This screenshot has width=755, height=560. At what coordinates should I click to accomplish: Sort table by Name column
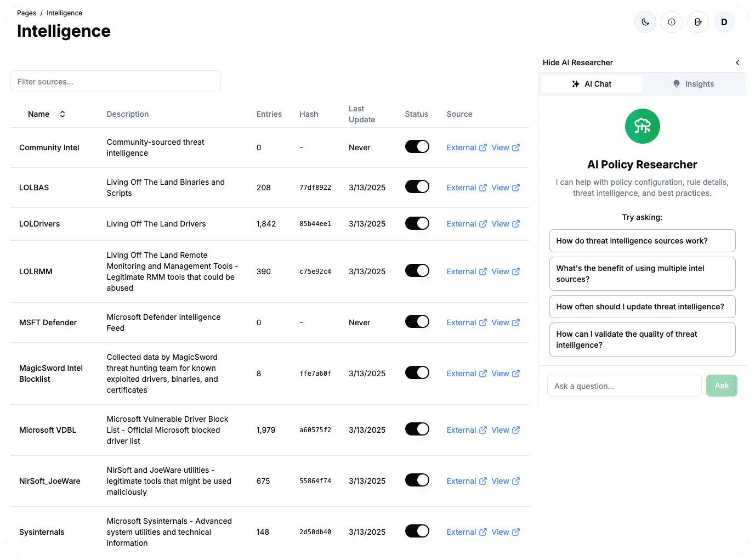pyautogui.click(x=47, y=114)
